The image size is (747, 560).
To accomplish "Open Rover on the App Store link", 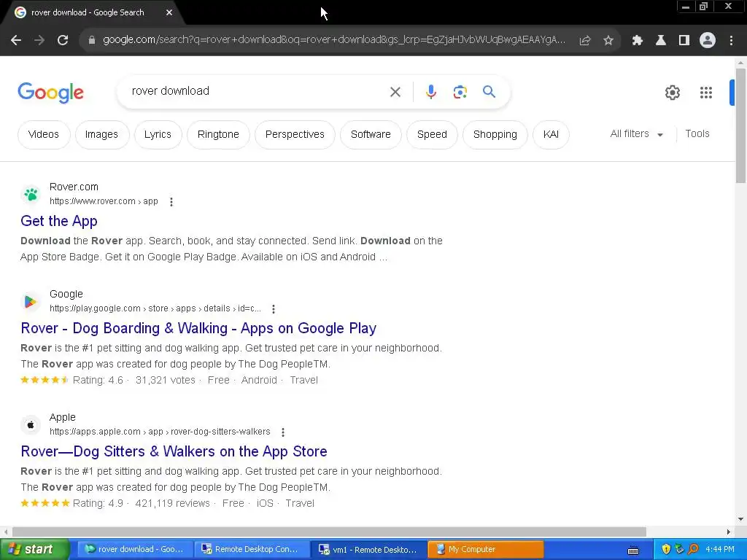I will (x=174, y=451).
